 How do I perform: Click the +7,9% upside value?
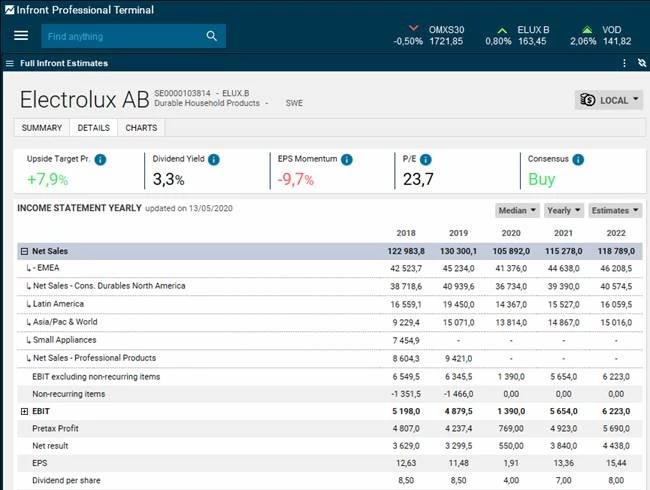click(47, 180)
